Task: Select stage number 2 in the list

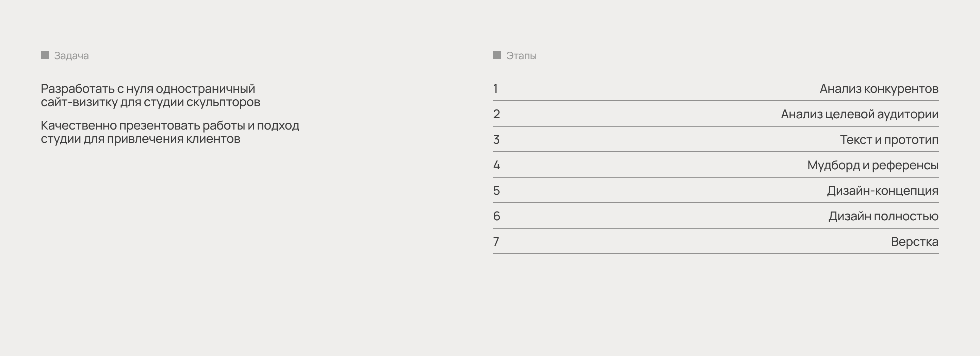Action: click(496, 114)
